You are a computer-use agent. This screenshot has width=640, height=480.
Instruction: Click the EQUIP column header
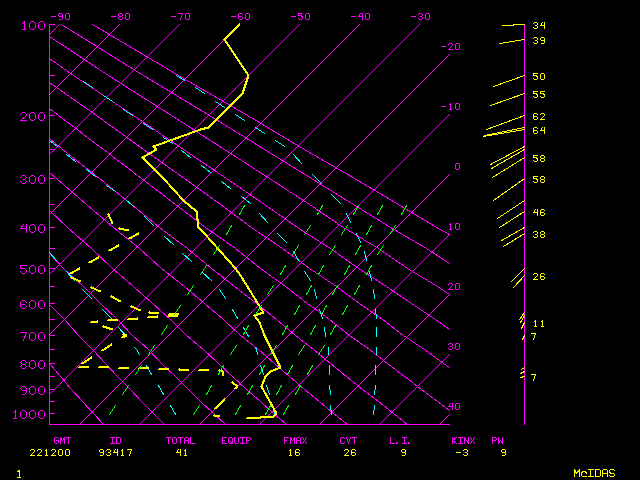[x=237, y=440]
